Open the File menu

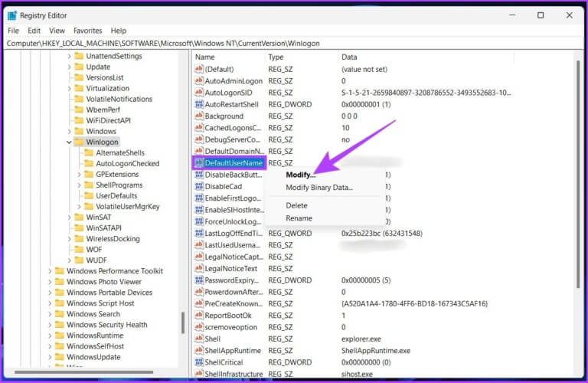pos(13,31)
